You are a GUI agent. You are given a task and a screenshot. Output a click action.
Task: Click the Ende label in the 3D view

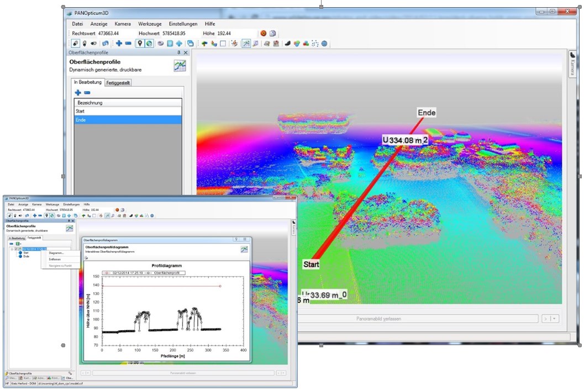coord(427,113)
